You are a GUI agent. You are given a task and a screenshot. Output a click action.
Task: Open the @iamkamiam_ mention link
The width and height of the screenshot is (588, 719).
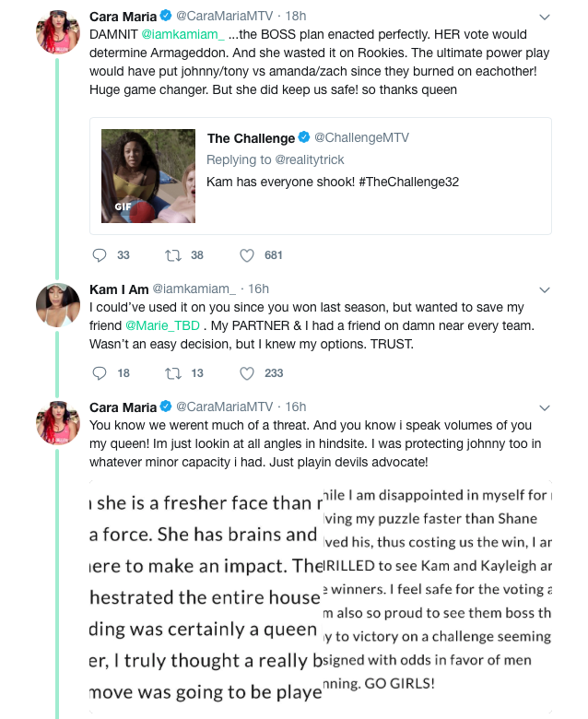pyautogui.click(x=182, y=34)
